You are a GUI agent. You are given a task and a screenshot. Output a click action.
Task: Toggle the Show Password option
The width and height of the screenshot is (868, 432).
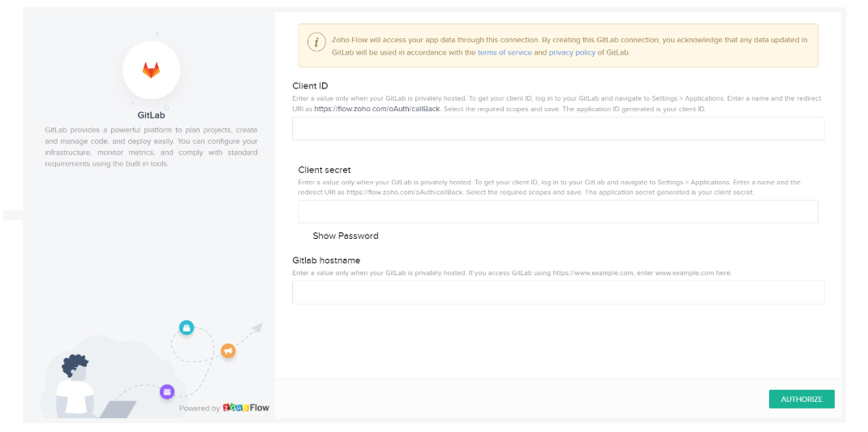pyautogui.click(x=346, y=236)
